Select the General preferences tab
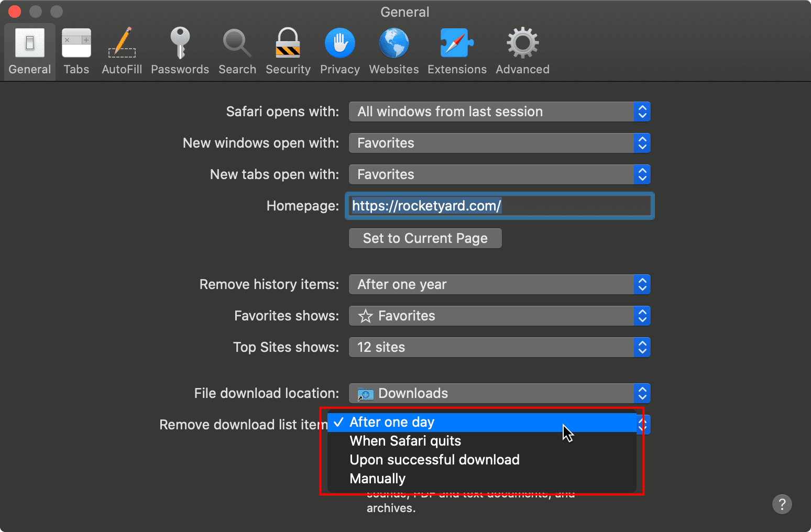This screenshot has height=532, width=811. (x=30, y=51)
